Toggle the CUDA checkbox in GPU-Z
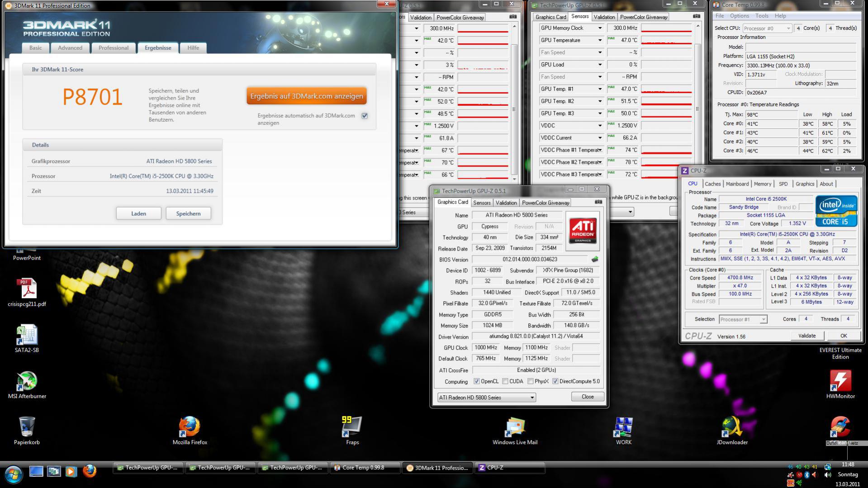The image size is (868, 488). click(x=505, y=381)
